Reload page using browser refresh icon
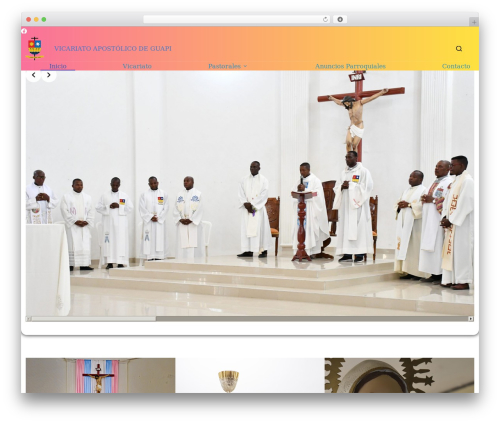The image size is (500, 423). coord(325,20)
